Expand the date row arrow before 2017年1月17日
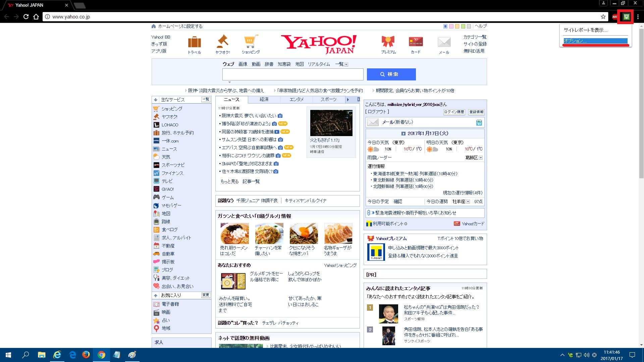Viewport: 644px width, 362px height. [404, 133]
